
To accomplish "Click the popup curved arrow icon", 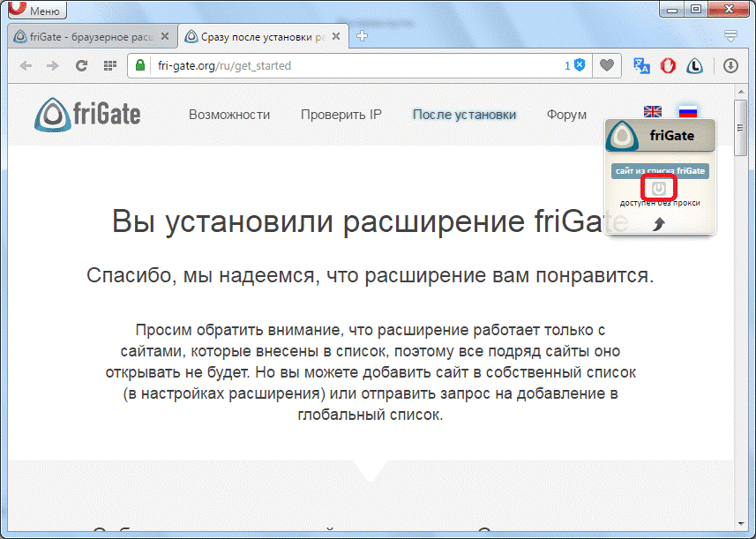I will click(659, 223).
